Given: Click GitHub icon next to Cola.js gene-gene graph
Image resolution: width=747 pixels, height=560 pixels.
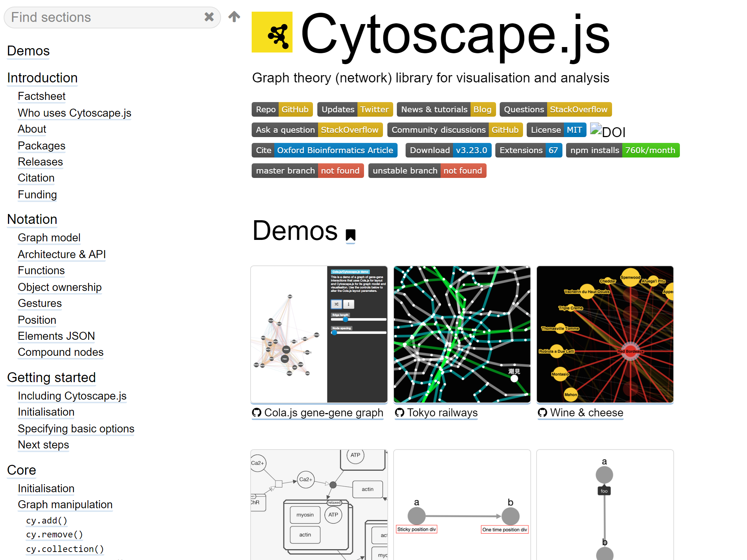Looking at the screenshot, I should tap(257, 412).
